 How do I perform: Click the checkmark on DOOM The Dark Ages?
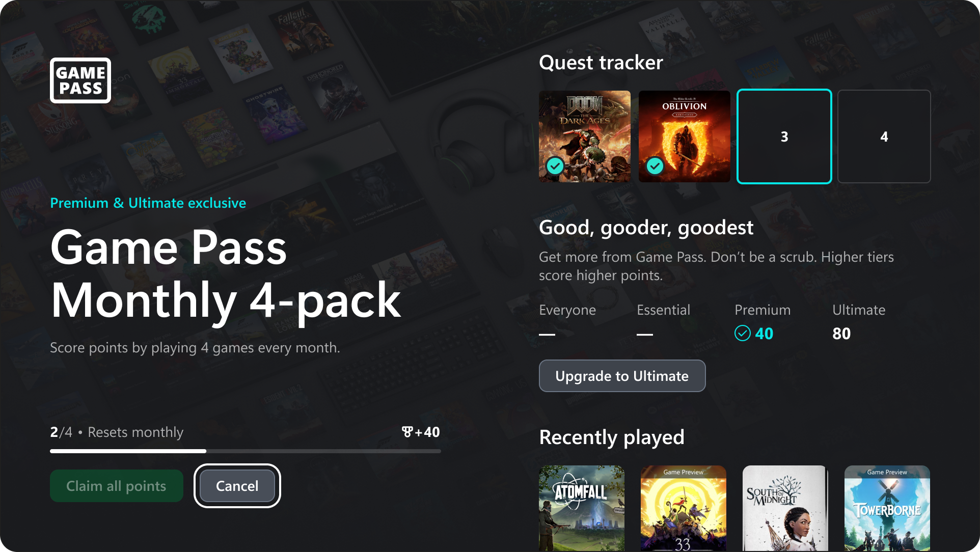click(555, 166)
